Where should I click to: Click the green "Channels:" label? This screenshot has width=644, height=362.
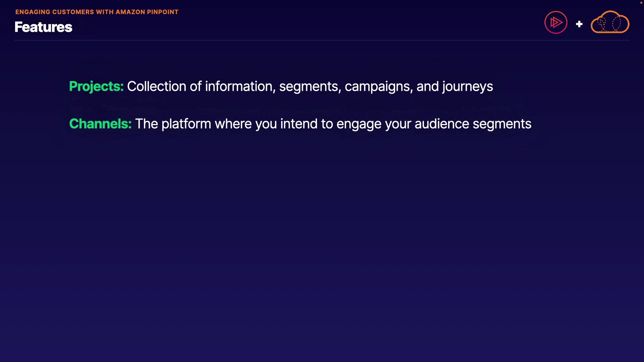tap(100, 124)
